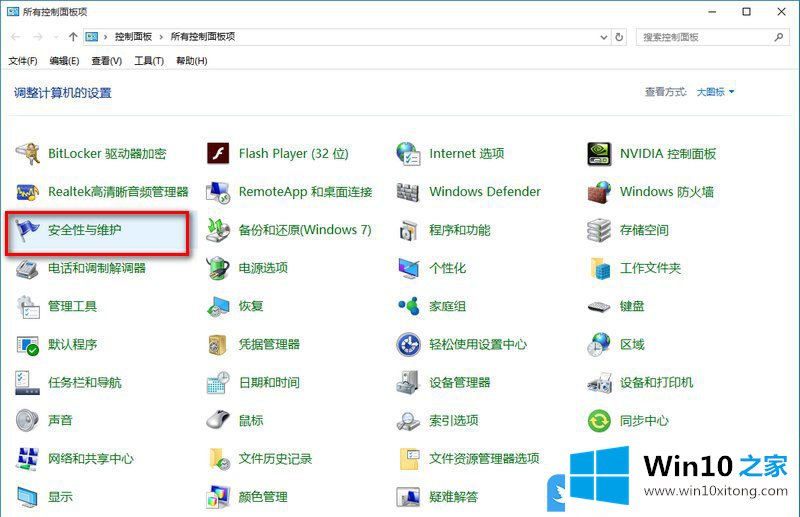
Task: Open the Flash Player (32 位) icon
Action: [218, 154]
